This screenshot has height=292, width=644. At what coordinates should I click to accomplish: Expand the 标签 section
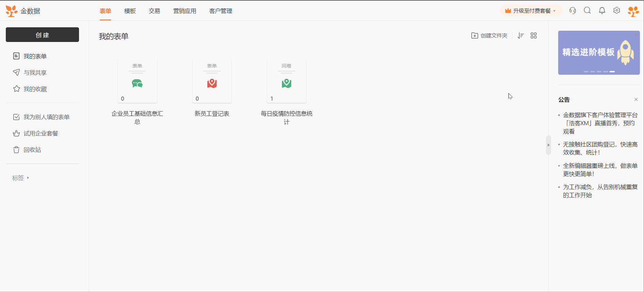20,178
